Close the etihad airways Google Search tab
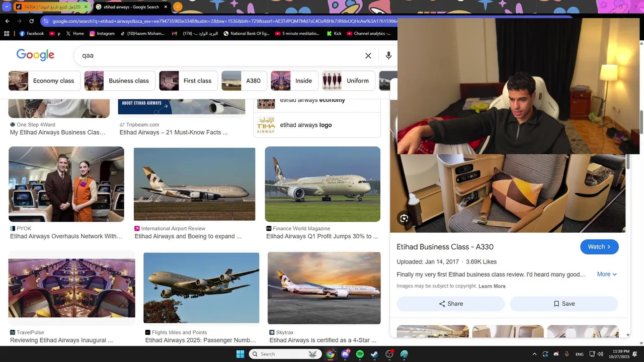 tap(166, 7)
